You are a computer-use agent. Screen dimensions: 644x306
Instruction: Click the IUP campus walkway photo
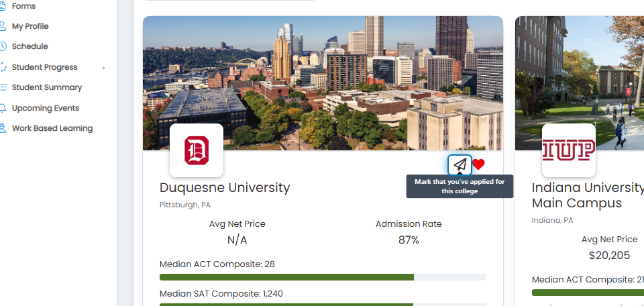click(580, 83)
